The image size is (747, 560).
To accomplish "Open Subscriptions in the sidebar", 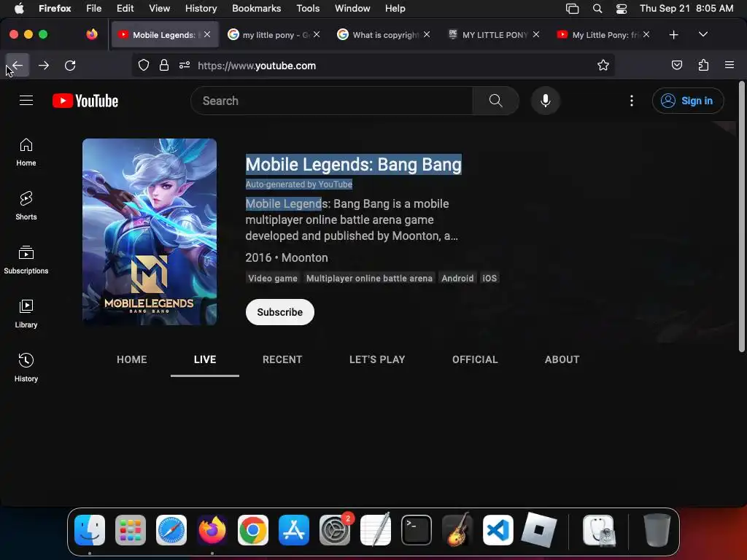I will [26, 260].
